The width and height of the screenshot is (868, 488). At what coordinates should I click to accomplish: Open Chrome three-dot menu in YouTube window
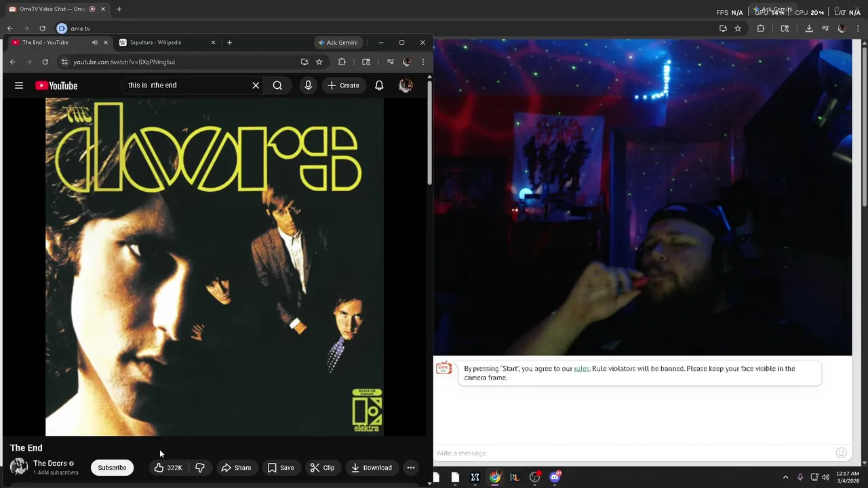click(422, 62)
